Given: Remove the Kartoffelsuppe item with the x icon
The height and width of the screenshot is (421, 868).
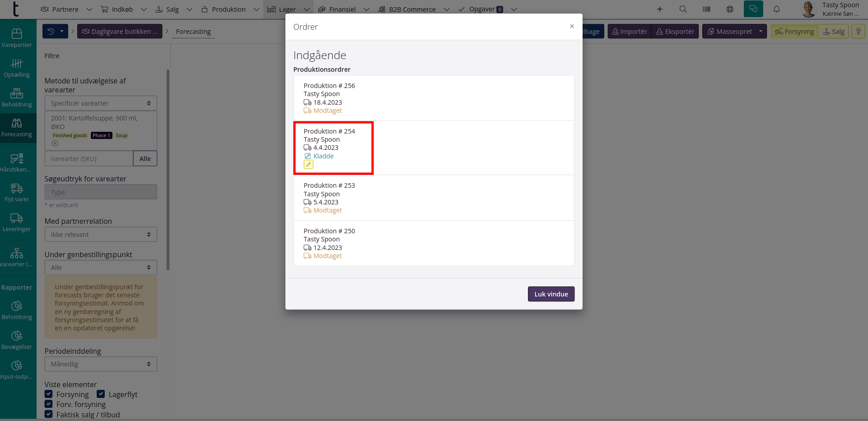Looking at the screenshot, I should (x=55, y=143).
